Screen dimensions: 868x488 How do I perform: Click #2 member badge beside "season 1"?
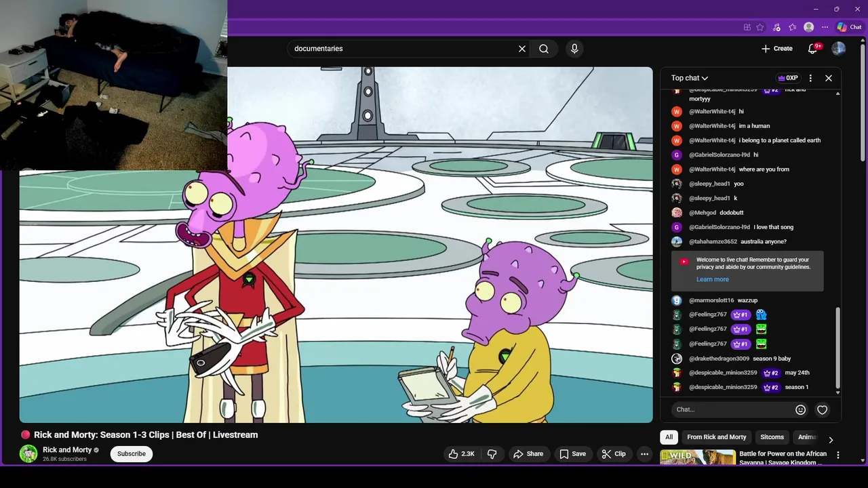[771, 388]
